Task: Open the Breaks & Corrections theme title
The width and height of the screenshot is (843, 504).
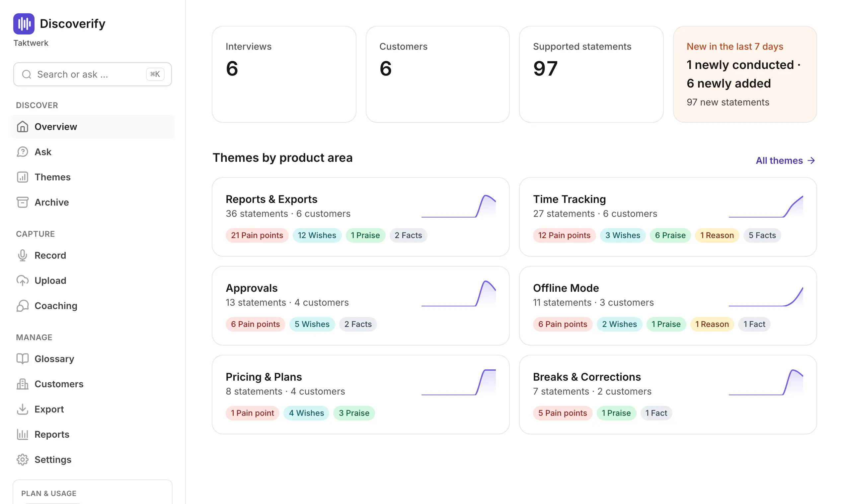Action: click(587, 377)
